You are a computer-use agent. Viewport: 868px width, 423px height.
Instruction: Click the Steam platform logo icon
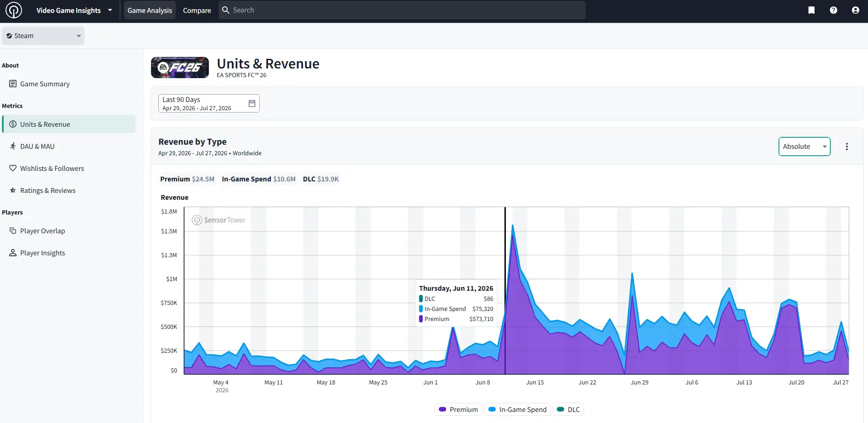tap(9, 36)
